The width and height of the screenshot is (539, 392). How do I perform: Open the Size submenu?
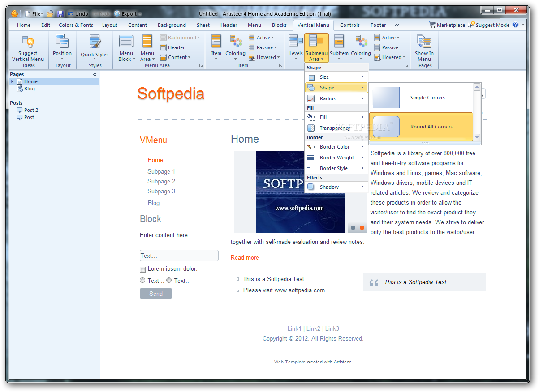336,77
